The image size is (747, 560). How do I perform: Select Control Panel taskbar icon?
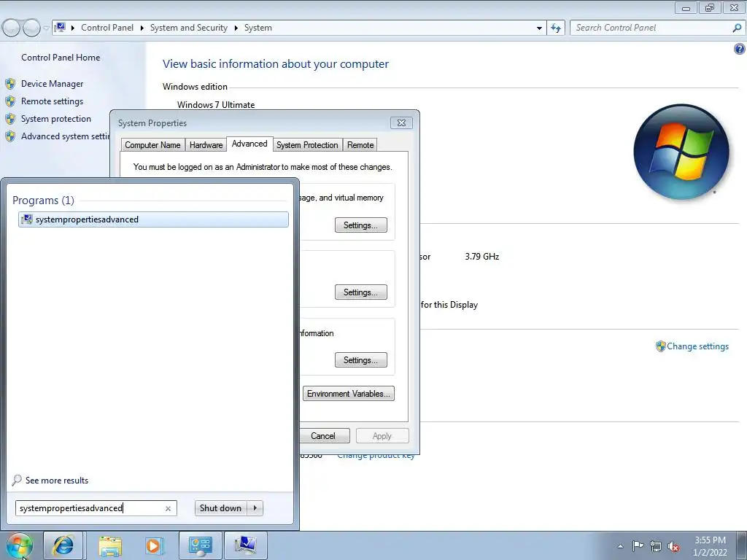(x=200, y=545)
